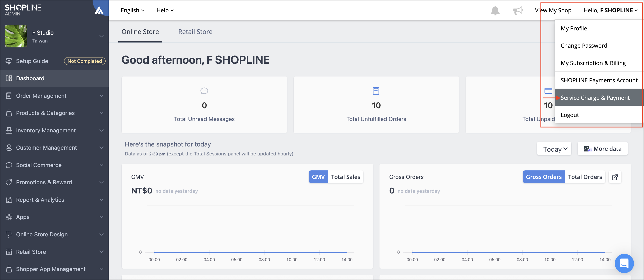Click the More data button
This screenshot has width=644, height=280.
[x=602, y=149]
